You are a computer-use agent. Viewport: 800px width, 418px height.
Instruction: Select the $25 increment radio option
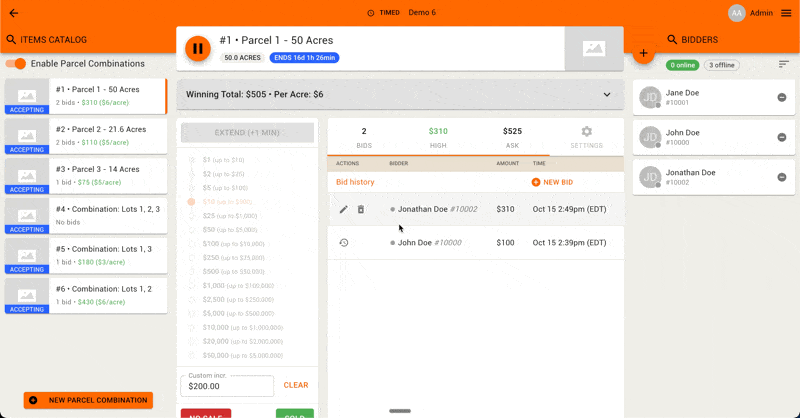[192, 215]
